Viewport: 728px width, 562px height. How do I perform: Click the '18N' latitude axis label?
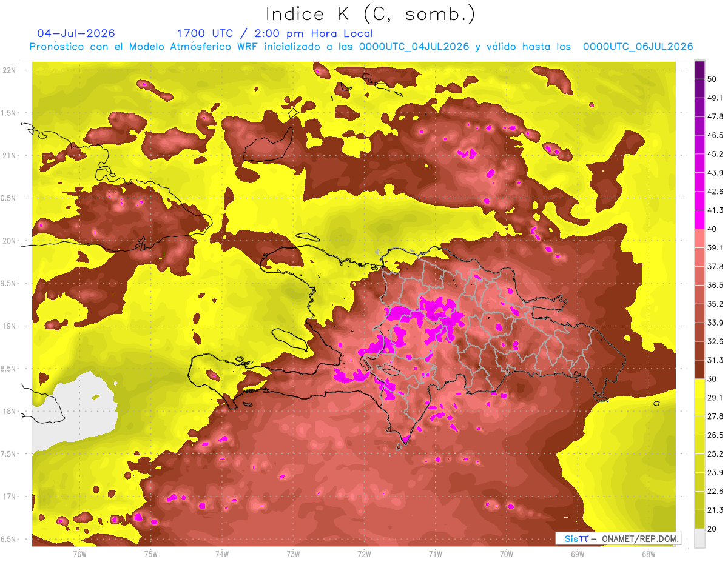coord(10,412)
